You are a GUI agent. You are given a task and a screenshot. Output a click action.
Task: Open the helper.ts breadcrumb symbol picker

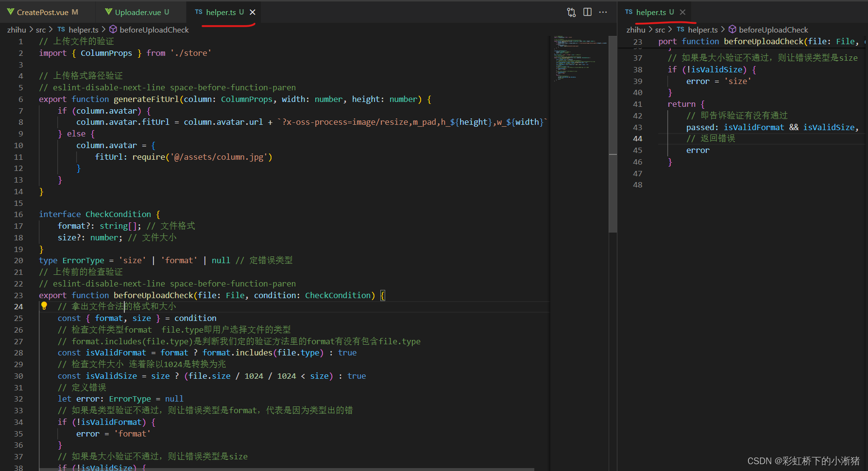tap(83, 29)
